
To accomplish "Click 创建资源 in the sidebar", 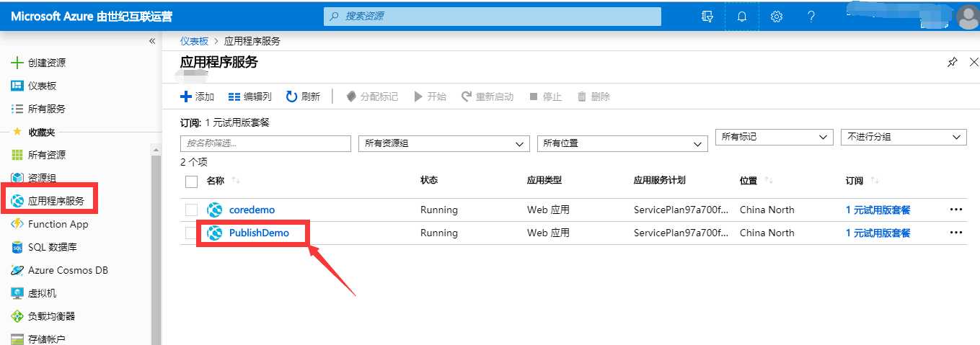I will point(39,63).
